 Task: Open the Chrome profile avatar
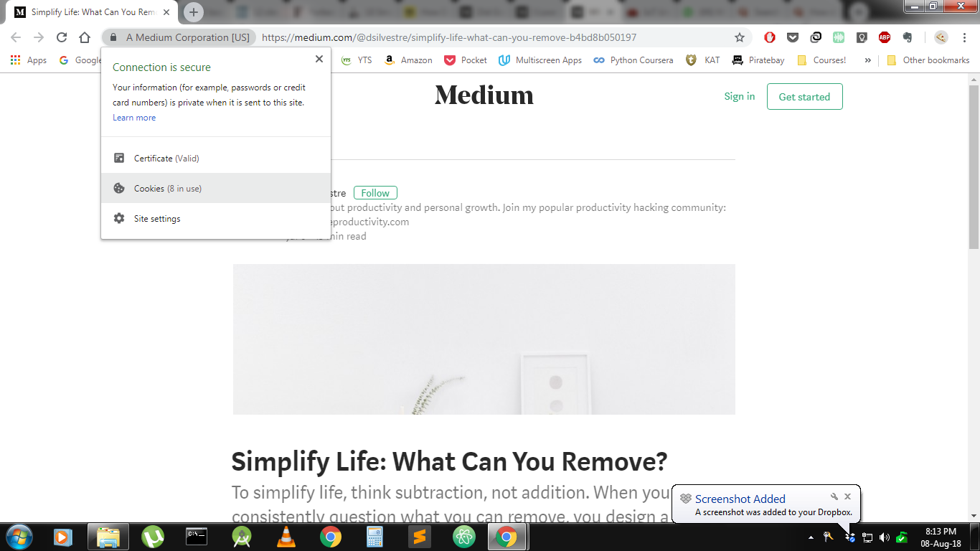click(x=941, y=37)
